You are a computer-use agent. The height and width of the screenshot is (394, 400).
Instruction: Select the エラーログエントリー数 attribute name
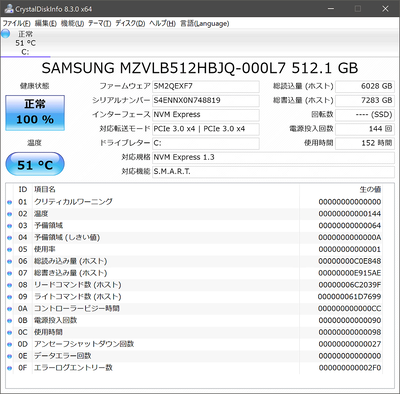pyautogui.click(x=73, y=368)
